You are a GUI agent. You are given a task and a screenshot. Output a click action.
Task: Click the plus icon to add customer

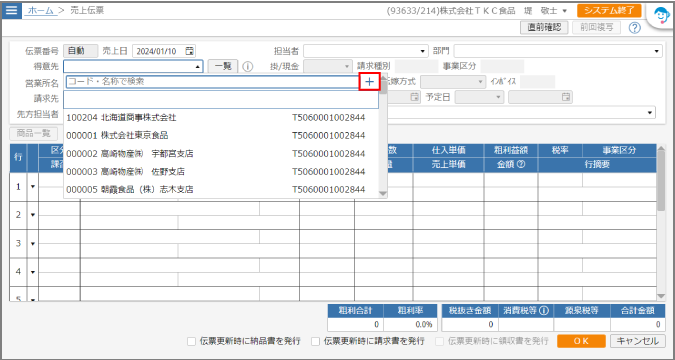coord(369,81)
